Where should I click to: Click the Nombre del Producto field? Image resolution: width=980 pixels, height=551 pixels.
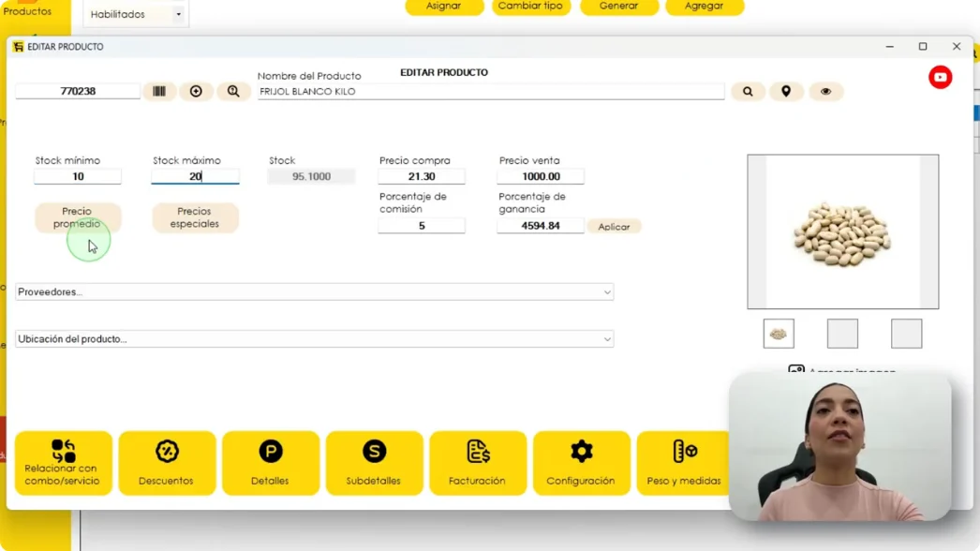click(x=491, y=91)
